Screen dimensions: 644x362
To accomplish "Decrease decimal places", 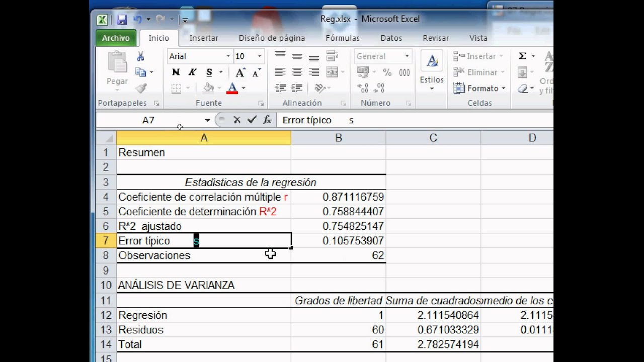I will (x=380, y=88).
